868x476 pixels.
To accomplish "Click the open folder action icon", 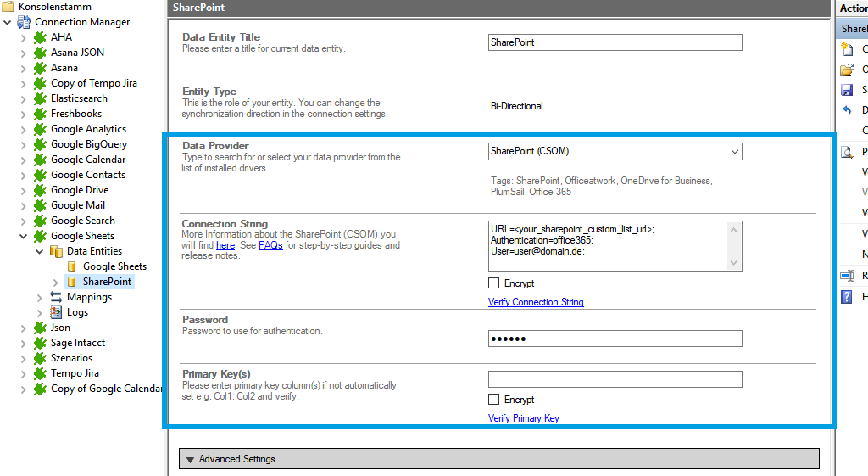I will 846,70.
